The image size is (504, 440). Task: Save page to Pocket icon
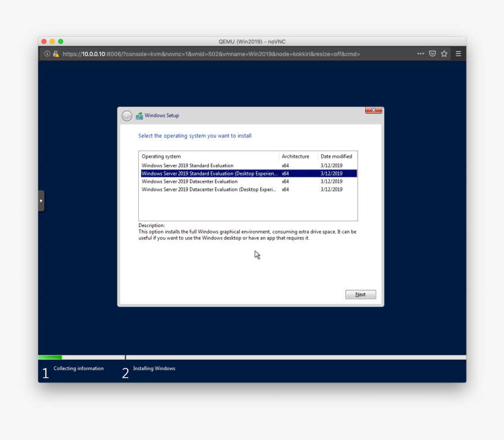433,54
